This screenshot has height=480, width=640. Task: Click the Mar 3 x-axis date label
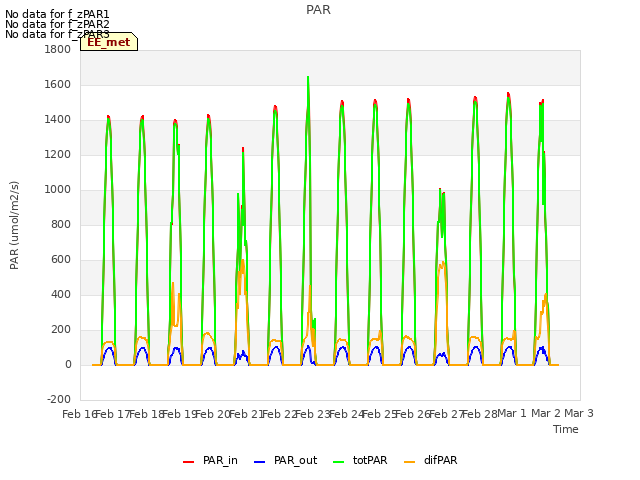click(579, 413)
